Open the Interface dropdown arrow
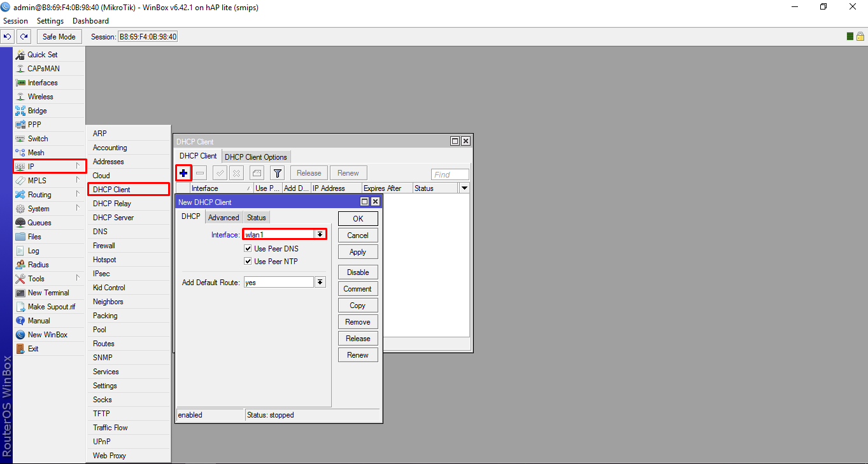Screen dimensions: 868x464 pyautogui.click(x=320, y=235)
